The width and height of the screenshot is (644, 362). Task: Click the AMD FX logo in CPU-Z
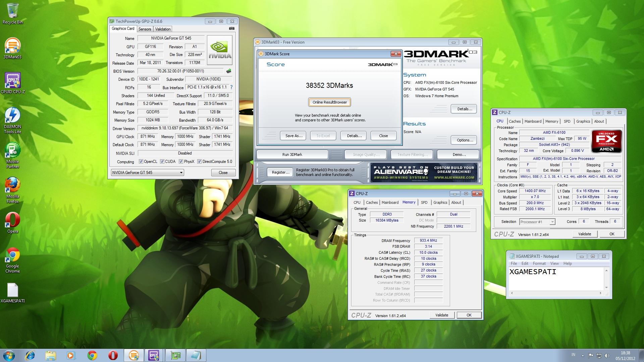[606, 142]
